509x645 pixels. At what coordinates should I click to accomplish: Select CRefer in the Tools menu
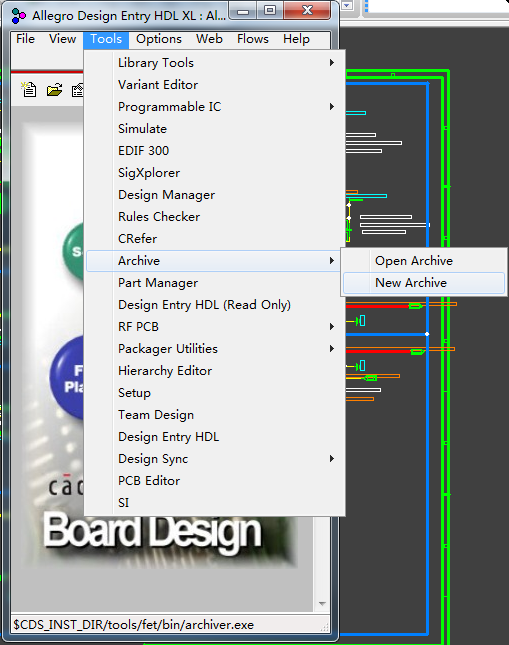tap(214, 239)
